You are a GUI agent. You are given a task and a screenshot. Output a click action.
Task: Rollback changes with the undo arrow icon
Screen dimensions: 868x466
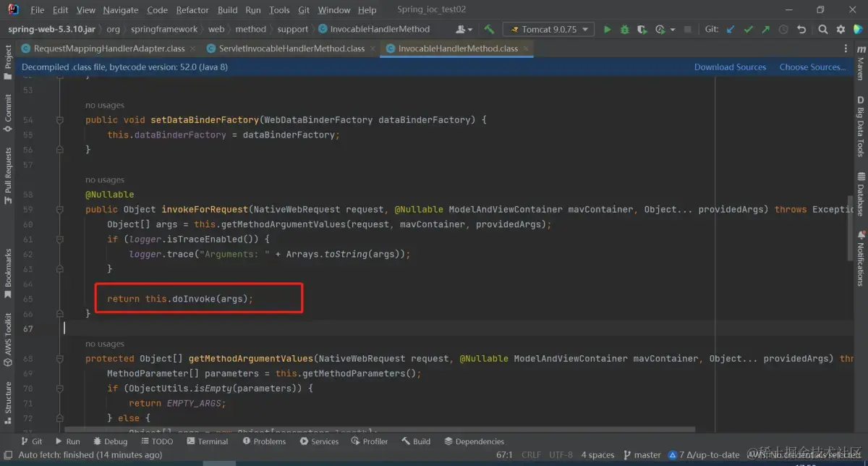(x=801, y=29)
